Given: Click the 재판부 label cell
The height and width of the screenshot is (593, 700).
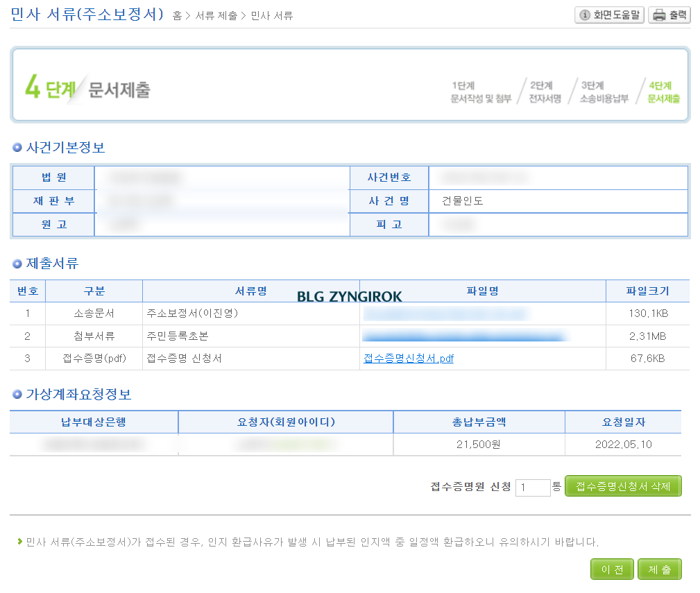Looking at the screenshot, I should click(54, 201).
